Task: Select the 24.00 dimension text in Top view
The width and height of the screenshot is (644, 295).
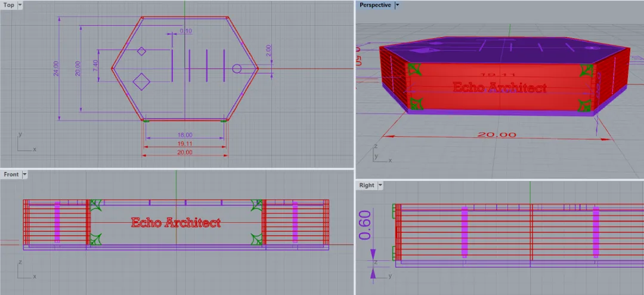Action: pyautogui.click(x=56, y=68)
